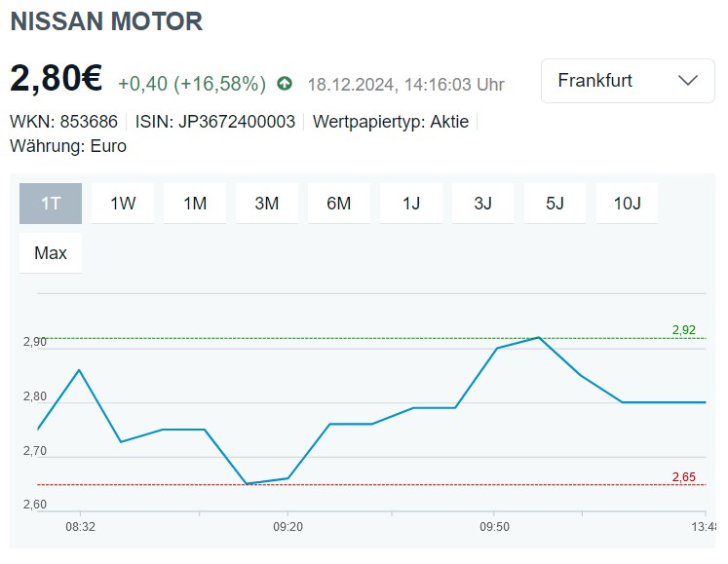Display the 1J yearly chart
Screen dimensions: 728x564
pyautogui.click(x=411, y=204)
